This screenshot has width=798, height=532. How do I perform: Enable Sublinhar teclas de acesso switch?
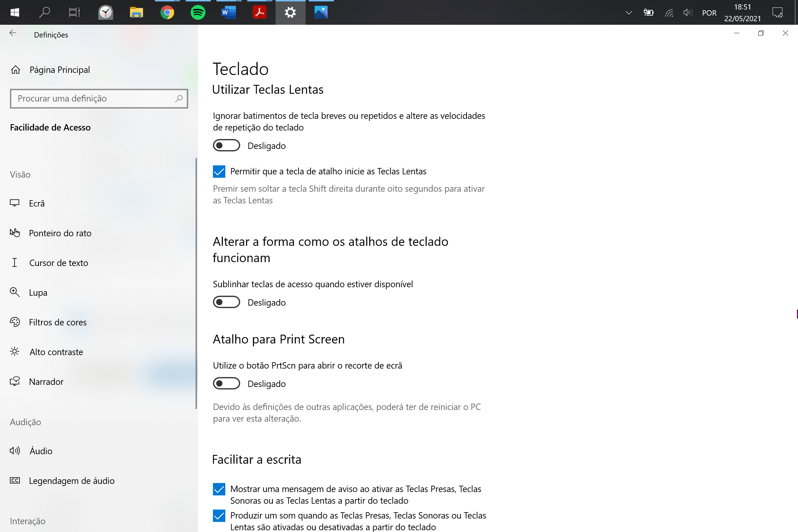tap(226, 302)
